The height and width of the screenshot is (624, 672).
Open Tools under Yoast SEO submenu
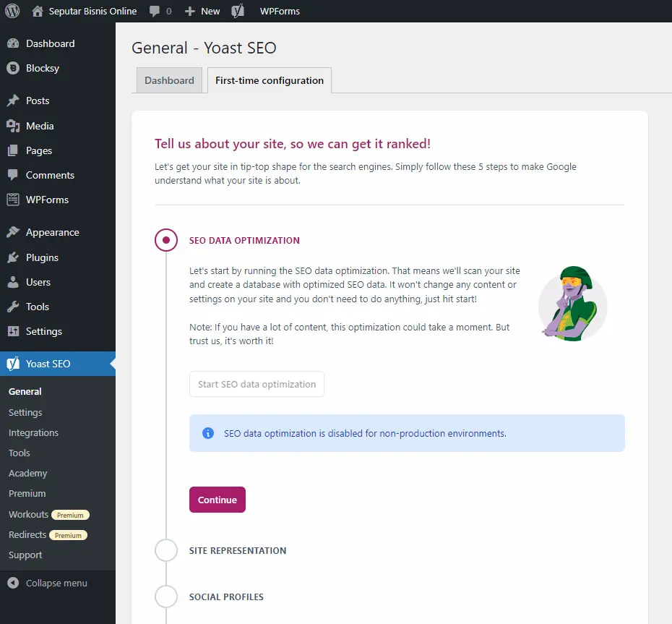[20, 453]
